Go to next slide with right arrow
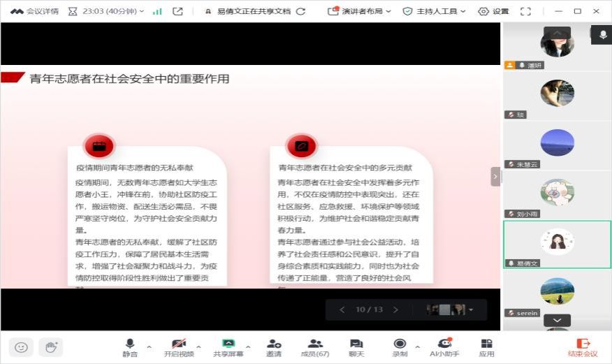Screen dimensions: 612x364 click(x=395, y=310)
